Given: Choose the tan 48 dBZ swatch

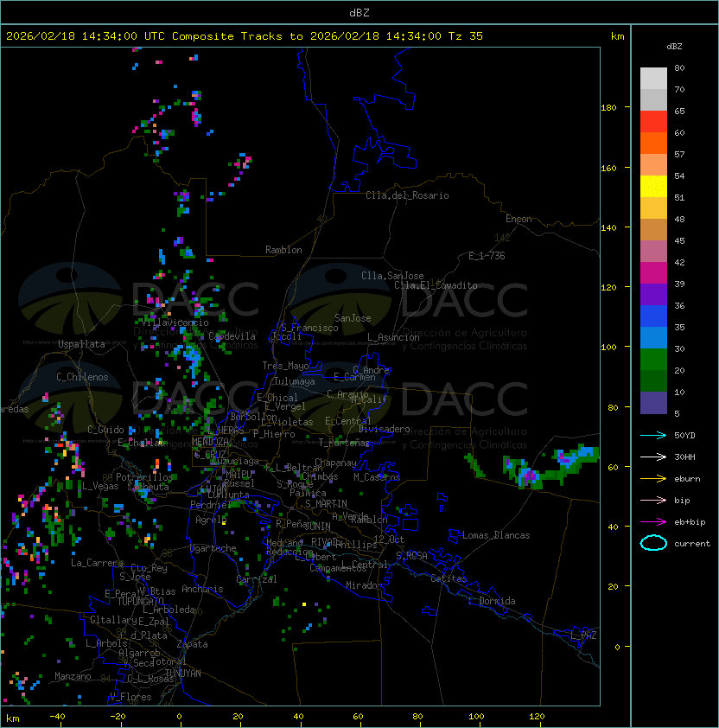Looking at the screenshot, I should [x=653, y=230].
